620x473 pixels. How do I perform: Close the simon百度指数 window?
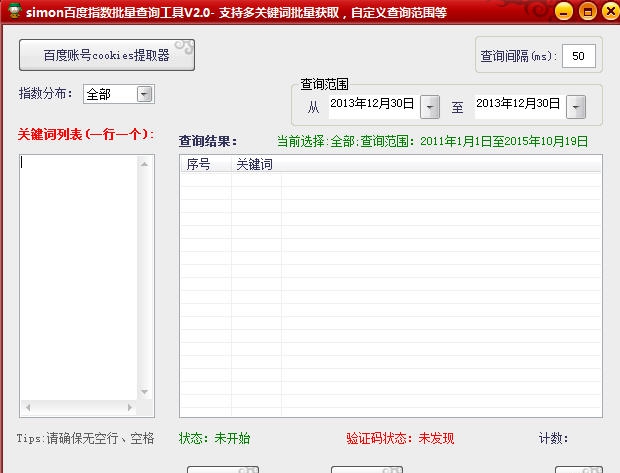(611, 11)
